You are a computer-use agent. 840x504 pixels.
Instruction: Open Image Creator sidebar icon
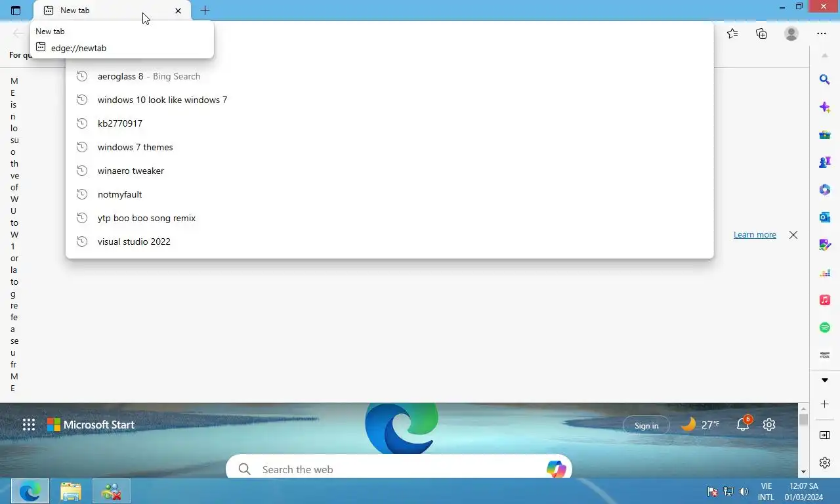click(825, 245)
